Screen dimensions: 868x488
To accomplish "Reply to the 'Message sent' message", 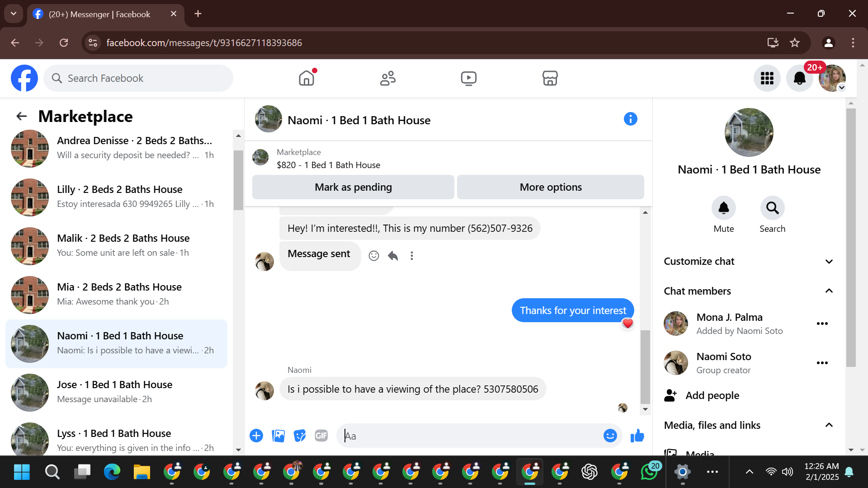I will [x=393, y=256].
